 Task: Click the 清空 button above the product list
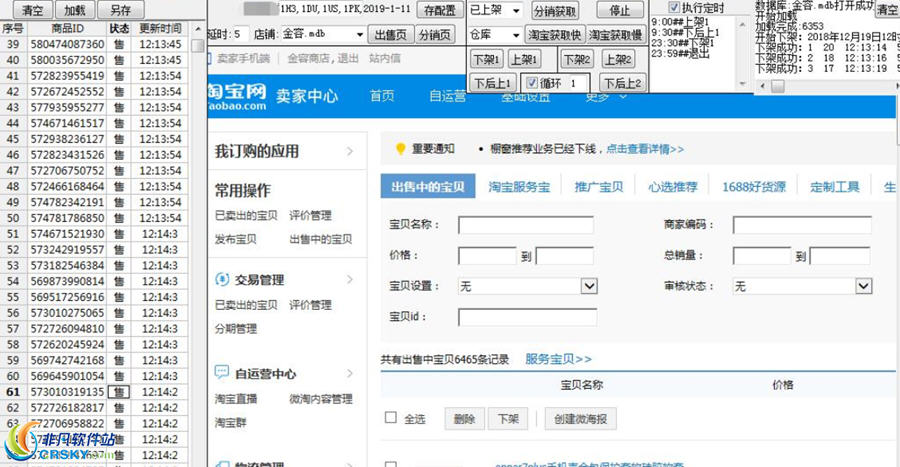coord(32,10)
